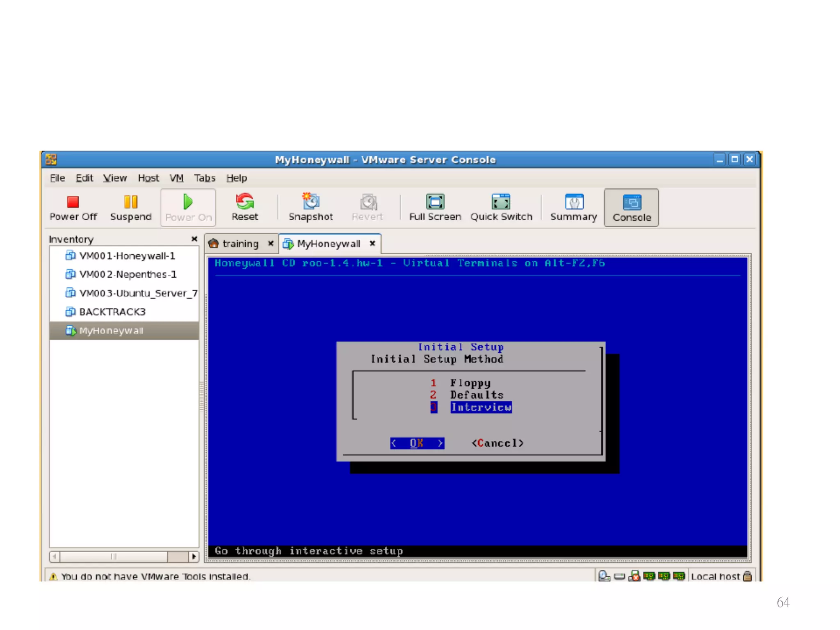
Task: Click the Reset VM icon
Action: coord(245,202)
